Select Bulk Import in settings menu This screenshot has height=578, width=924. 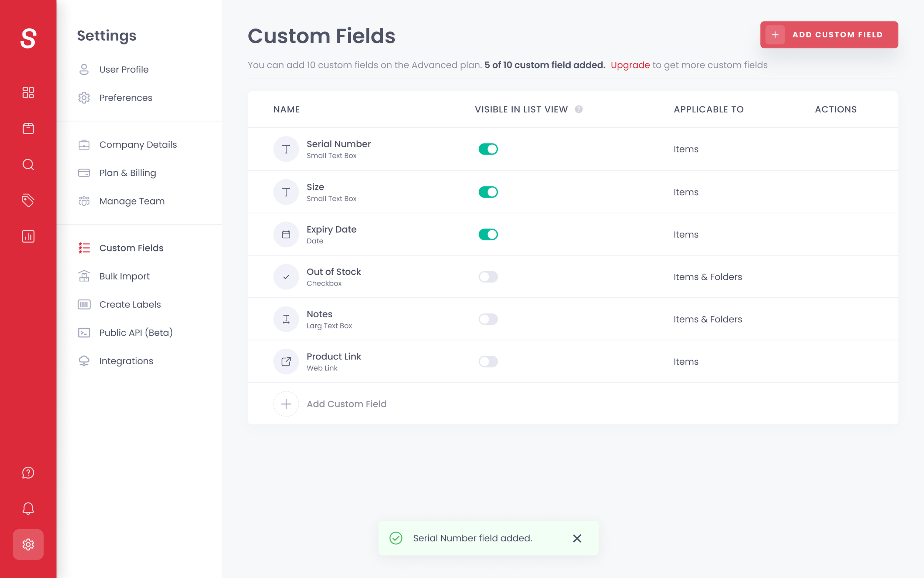124,276
